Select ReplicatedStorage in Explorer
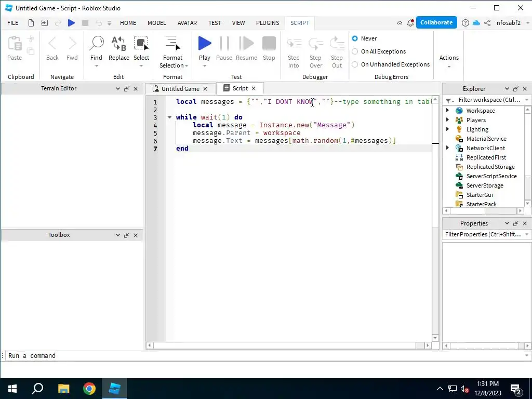Image resolution: width=532 pixels, height=399 pixels. point(490,167)
